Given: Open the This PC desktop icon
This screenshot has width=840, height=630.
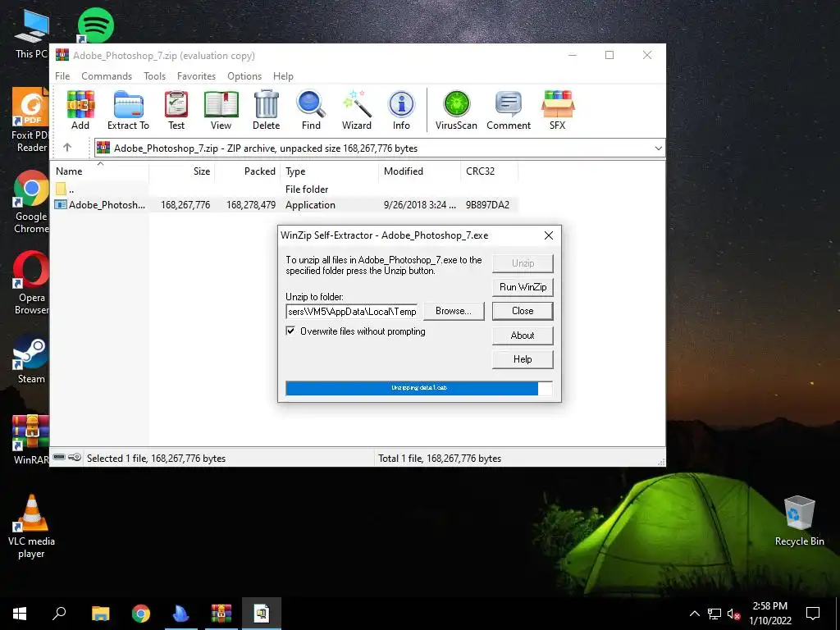Looking at the screenshot, I should (32, 34).
